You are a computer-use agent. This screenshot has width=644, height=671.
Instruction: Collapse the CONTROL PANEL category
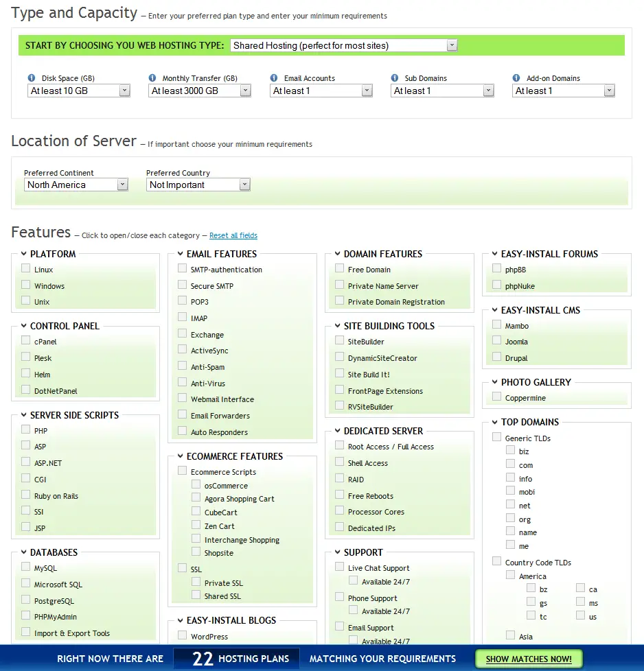(24, 326)
